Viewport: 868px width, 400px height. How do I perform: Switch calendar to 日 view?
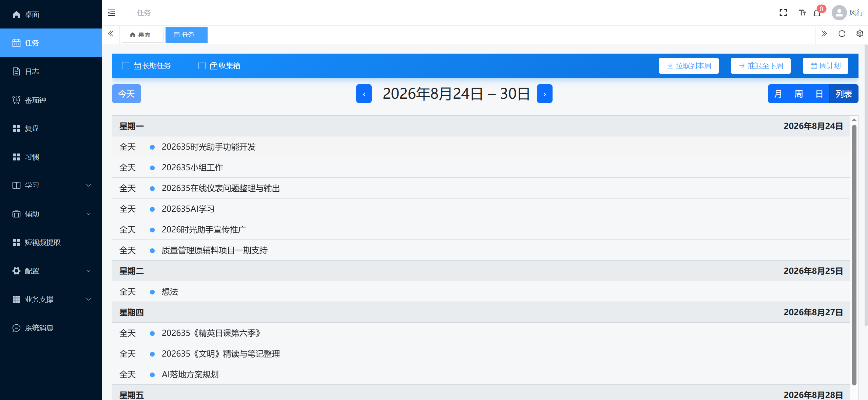point(819,94)
